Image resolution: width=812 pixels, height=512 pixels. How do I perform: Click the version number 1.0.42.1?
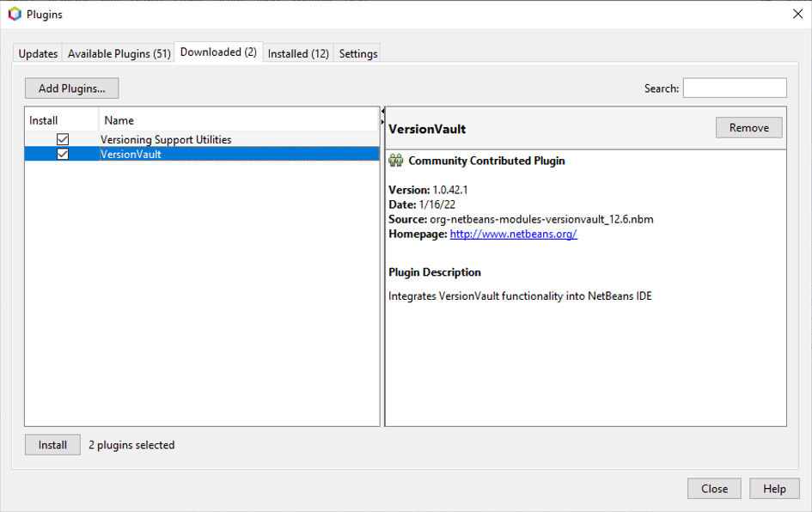450,190
